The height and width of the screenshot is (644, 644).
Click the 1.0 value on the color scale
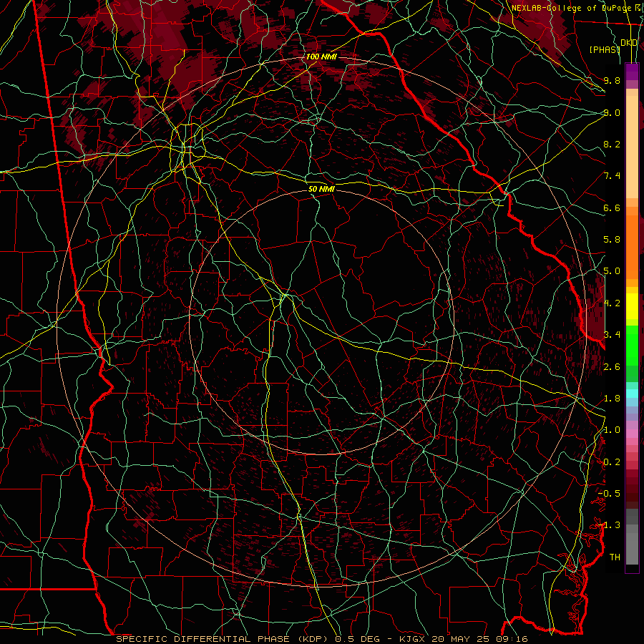point(612,430)
